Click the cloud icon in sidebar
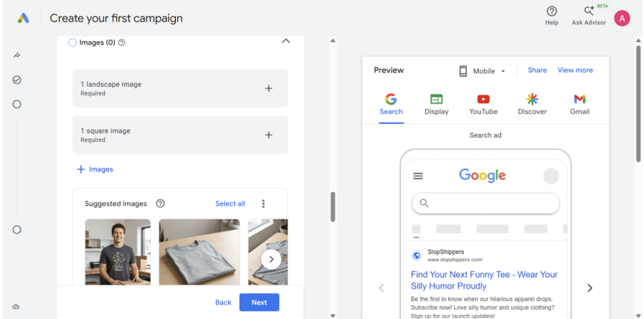 point(16,306)
